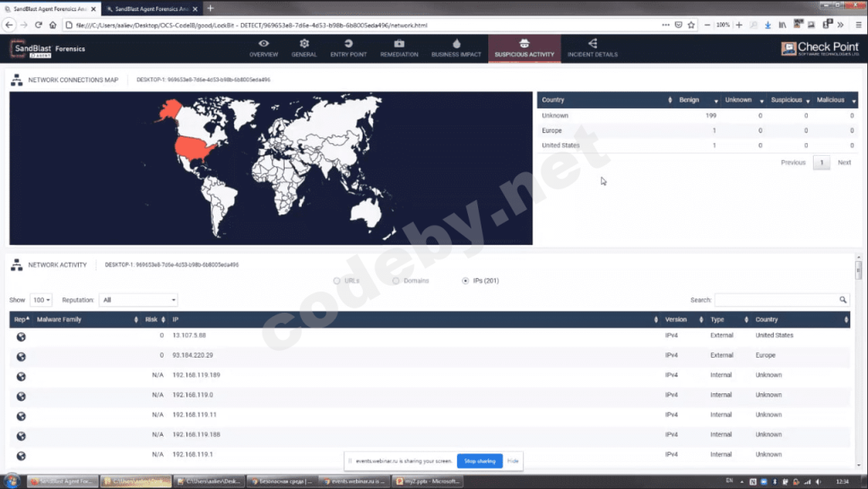Image resolution: width=868 pixels, height=489 pixels.
Task: Click globe icon for 192.168.119.189
Action: coord(21,376)
